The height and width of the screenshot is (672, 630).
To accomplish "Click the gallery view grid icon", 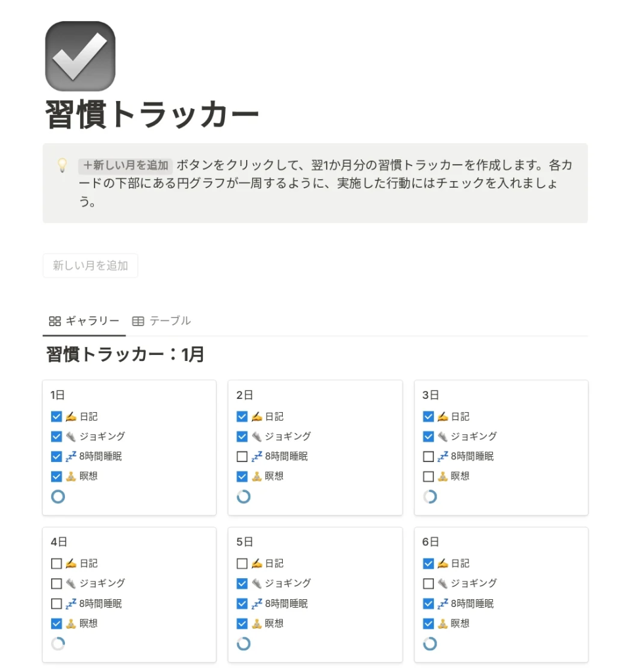I will pyautogui.click(x=55, y=321).
